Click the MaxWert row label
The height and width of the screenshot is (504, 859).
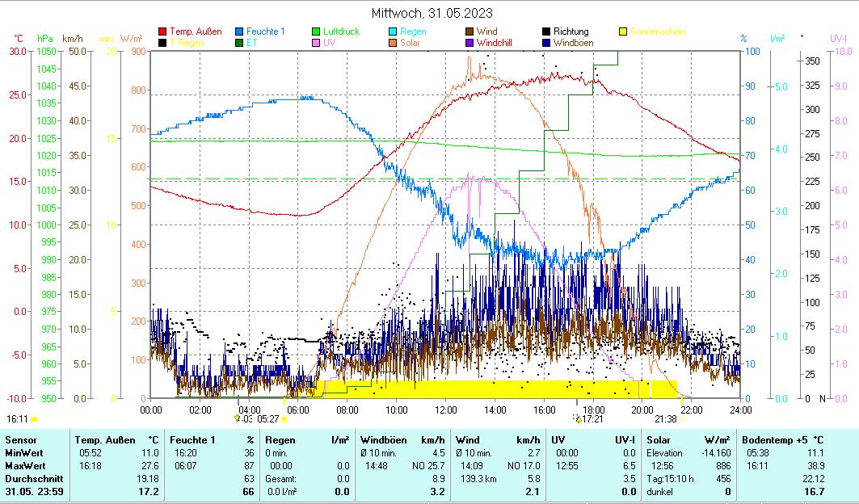(25, 466)
